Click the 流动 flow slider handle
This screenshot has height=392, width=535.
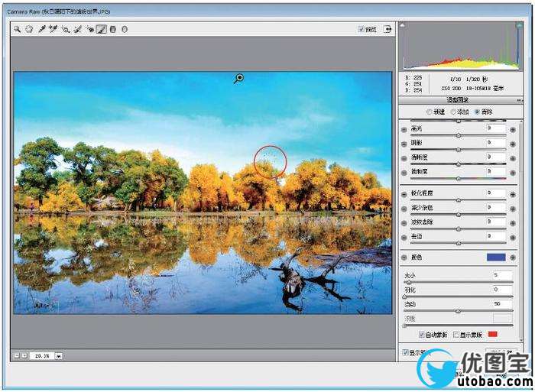pyautogui.click(x=459, y=311)
